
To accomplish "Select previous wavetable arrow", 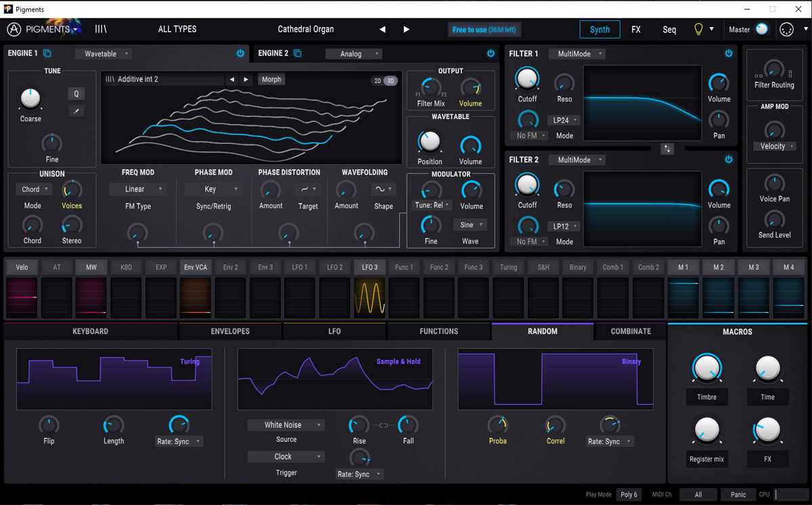I will pyautogui.click(x=232, y=79).
